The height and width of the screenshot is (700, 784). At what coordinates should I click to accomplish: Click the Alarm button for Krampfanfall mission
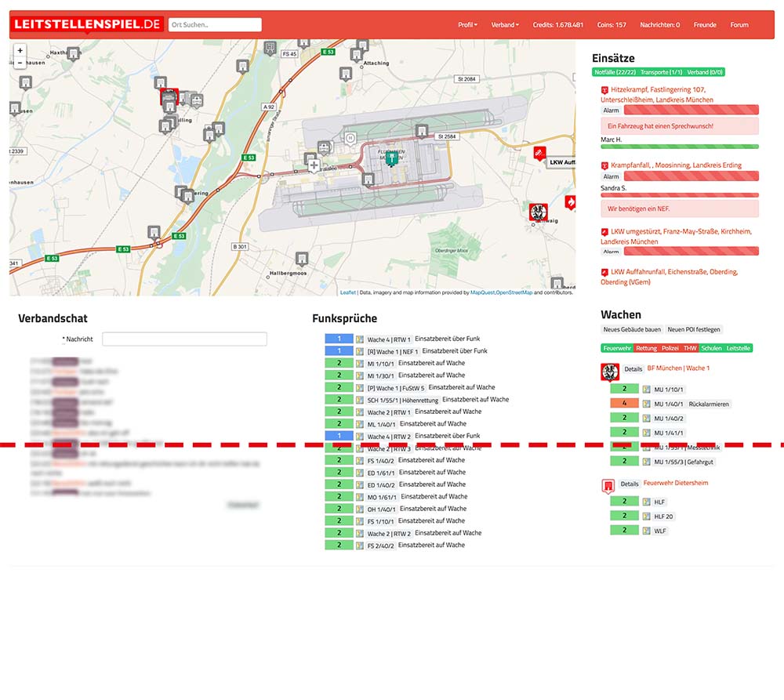(611, 176)
